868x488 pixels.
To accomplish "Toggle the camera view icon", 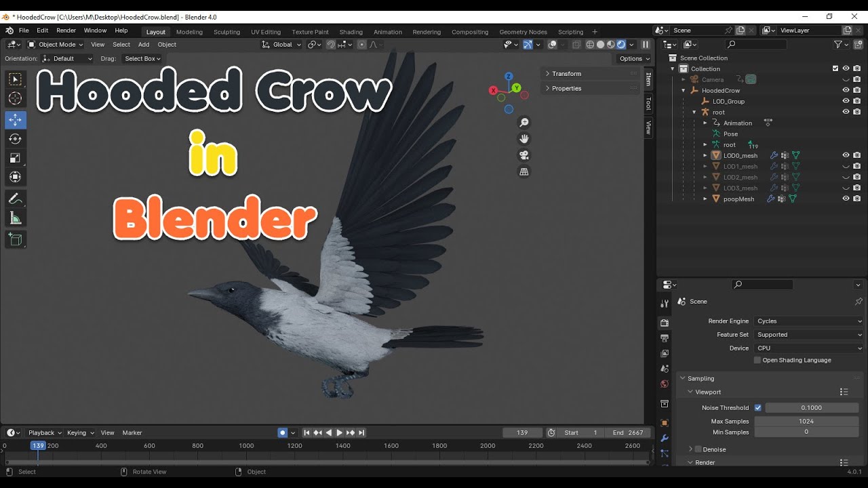I will 524,155.
